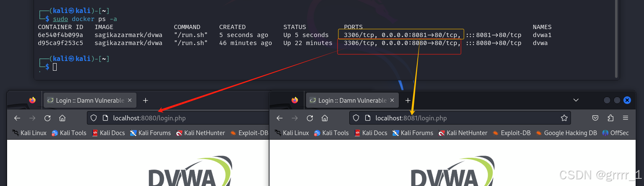This screenshot has height=186, width=644.
Task: Open Kali NetHunter bookmark in right window
Action: coord(463,133)
